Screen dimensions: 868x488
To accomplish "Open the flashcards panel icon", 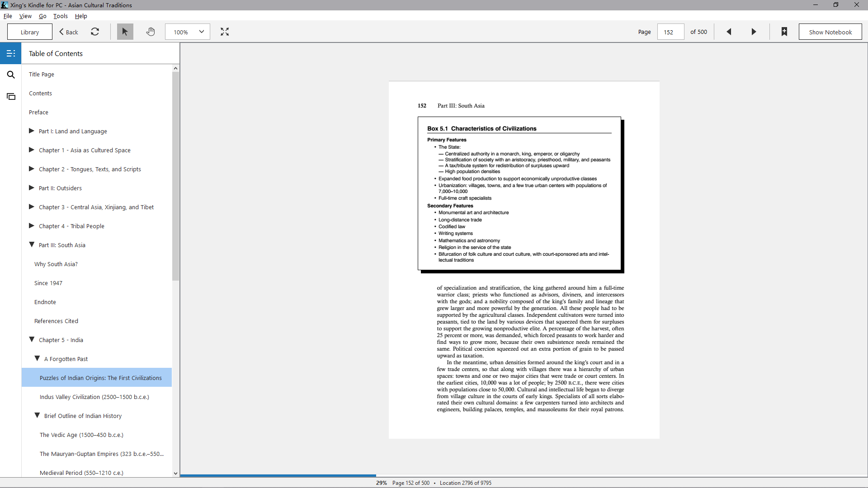I will tap(11, 96).
